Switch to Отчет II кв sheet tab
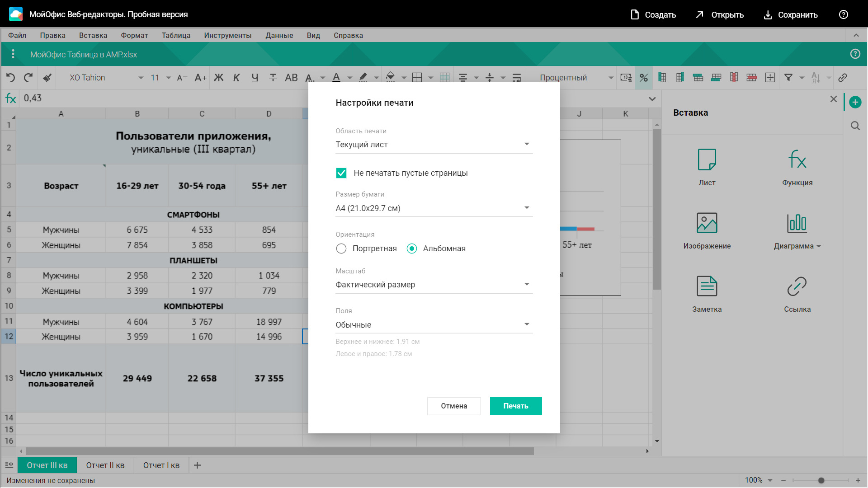868x488 pixels. point(105,465)
